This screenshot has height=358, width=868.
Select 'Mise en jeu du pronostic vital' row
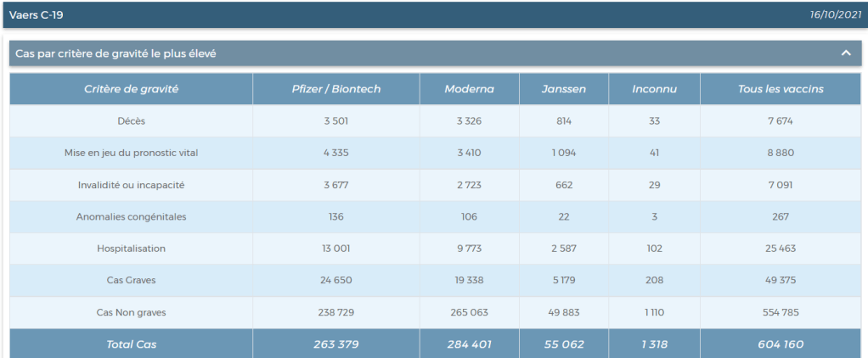tap(131, 153)
